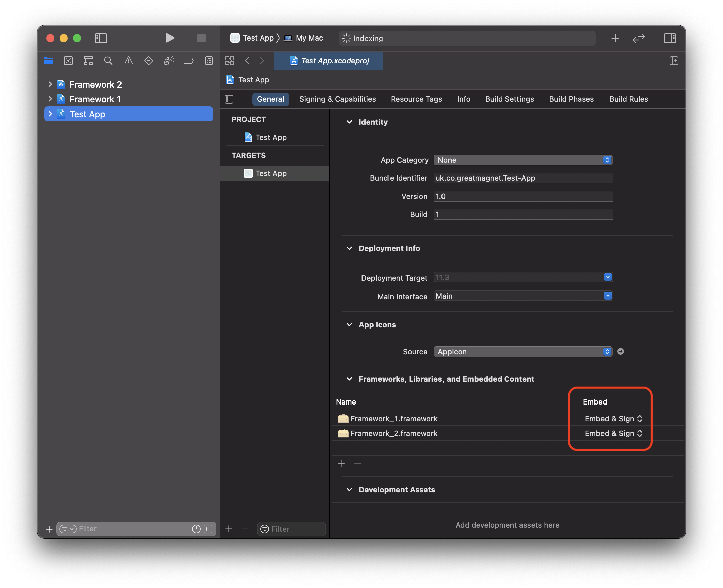Enable code review arrows button
Image resolution: width=723 pixels, height=588 pixels.
point(638,38)
